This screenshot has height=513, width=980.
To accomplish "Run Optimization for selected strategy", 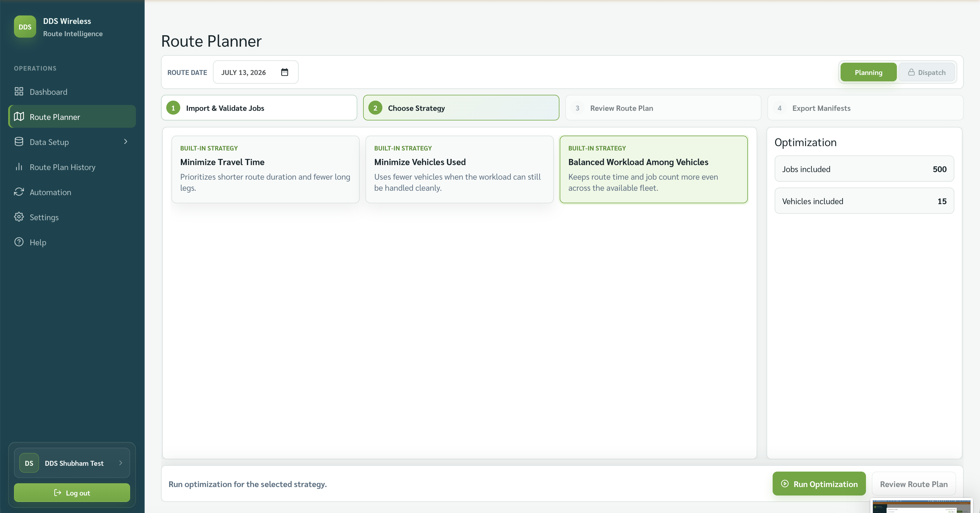I will (819, 484).
